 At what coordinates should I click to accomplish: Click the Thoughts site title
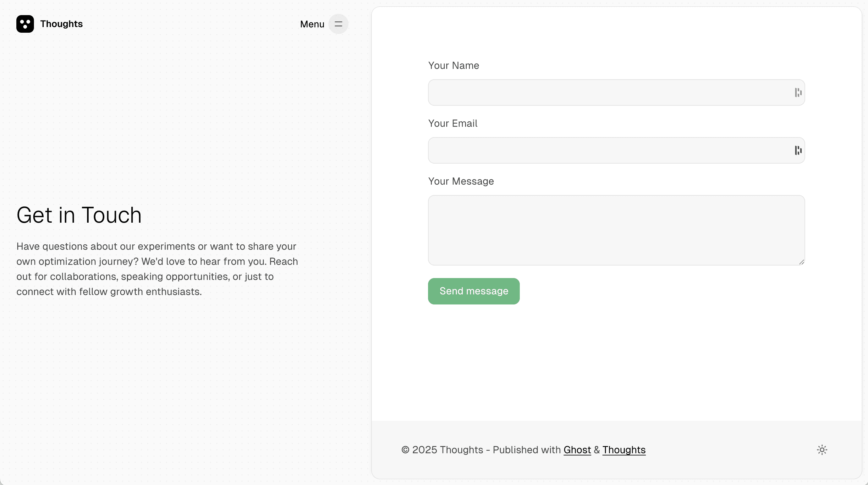click(x=62, y=24)
